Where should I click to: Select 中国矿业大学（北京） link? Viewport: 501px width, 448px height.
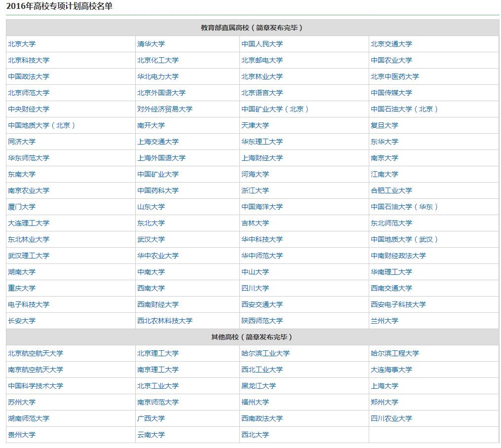click(x=275, y=109)
